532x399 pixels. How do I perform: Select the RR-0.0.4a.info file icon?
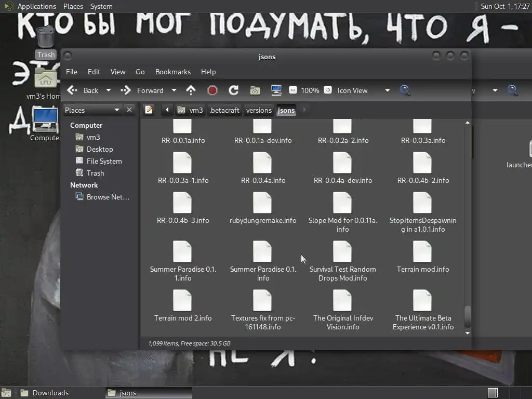tap(262, 163)
